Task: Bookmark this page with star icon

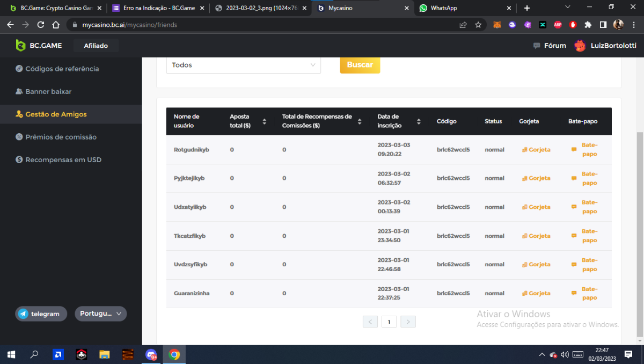Action: 478,25
